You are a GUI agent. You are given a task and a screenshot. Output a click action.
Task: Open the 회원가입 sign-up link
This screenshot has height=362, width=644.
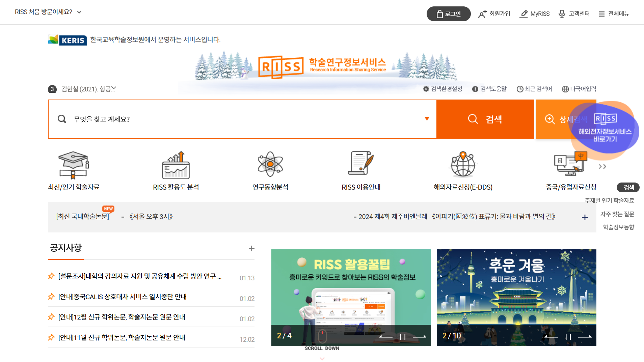pyautogui.click(x=494, y=14)
